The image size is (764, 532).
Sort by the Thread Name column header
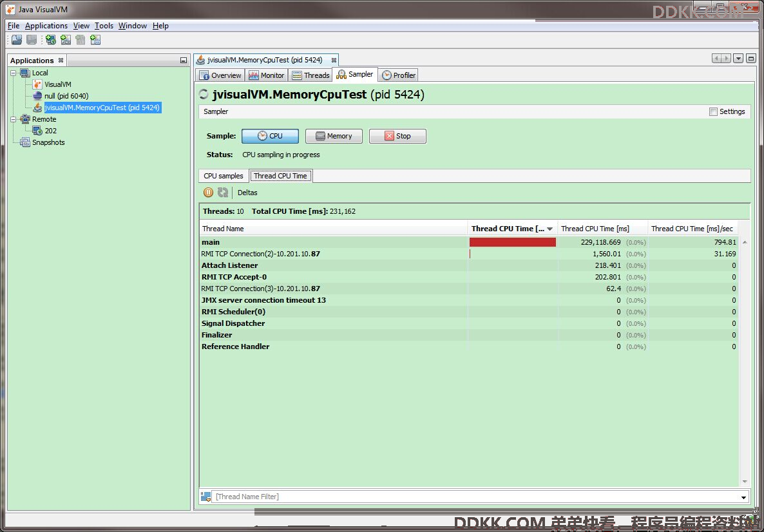point(334,229)
